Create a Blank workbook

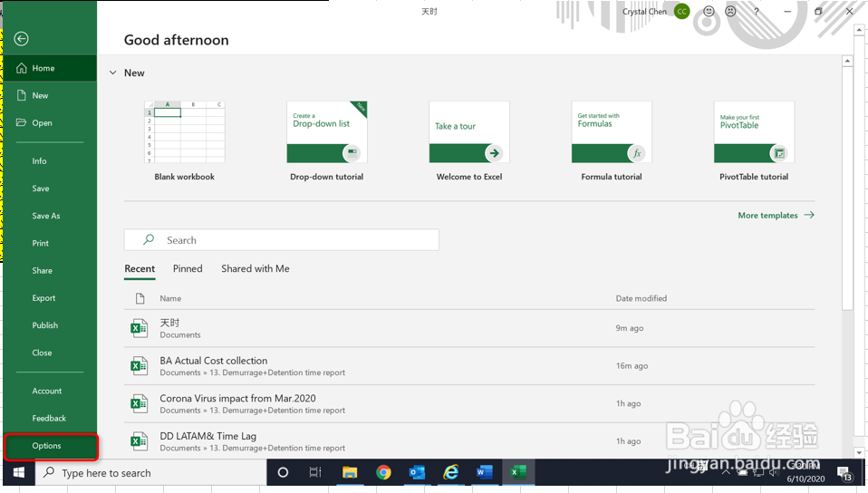click(x=184, y=140)
